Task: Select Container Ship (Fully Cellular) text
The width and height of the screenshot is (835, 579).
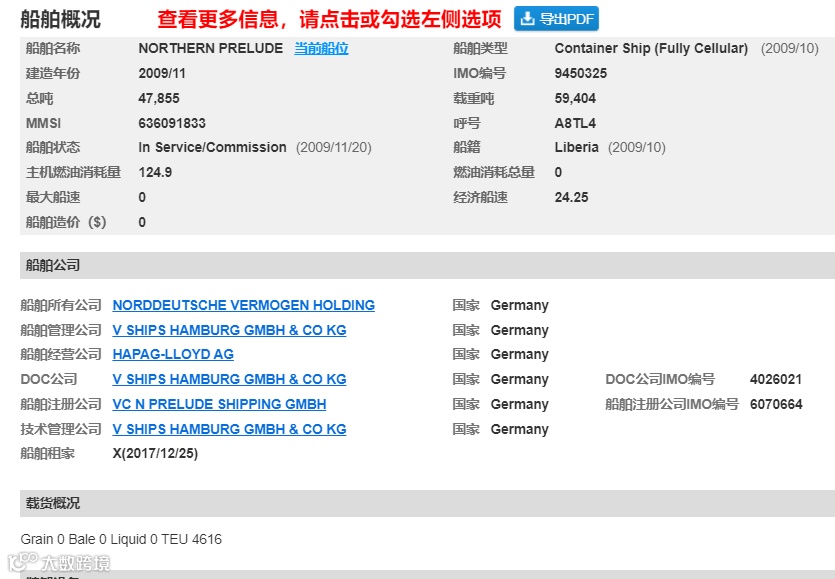Action: tap(651, 48)
